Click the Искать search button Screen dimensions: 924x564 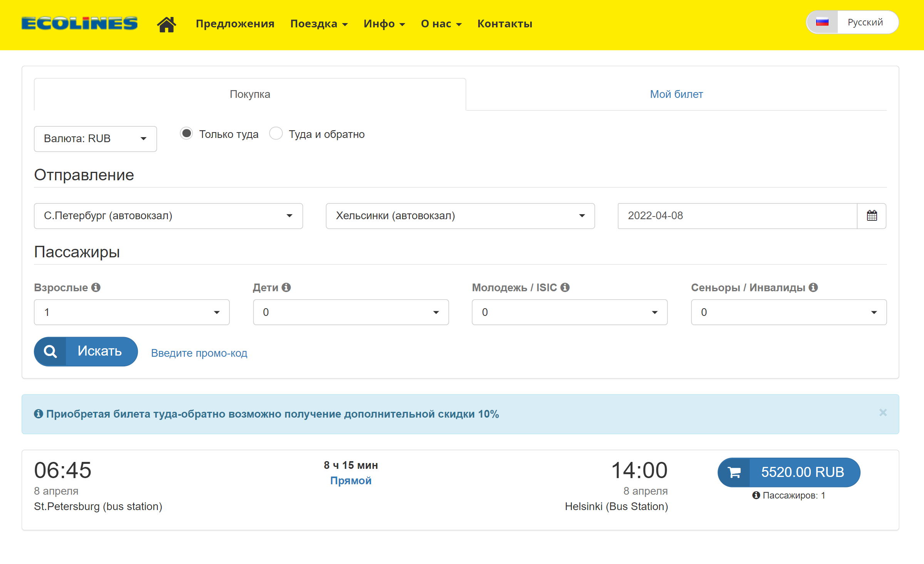pyautogui.click(x=86, y=351)
